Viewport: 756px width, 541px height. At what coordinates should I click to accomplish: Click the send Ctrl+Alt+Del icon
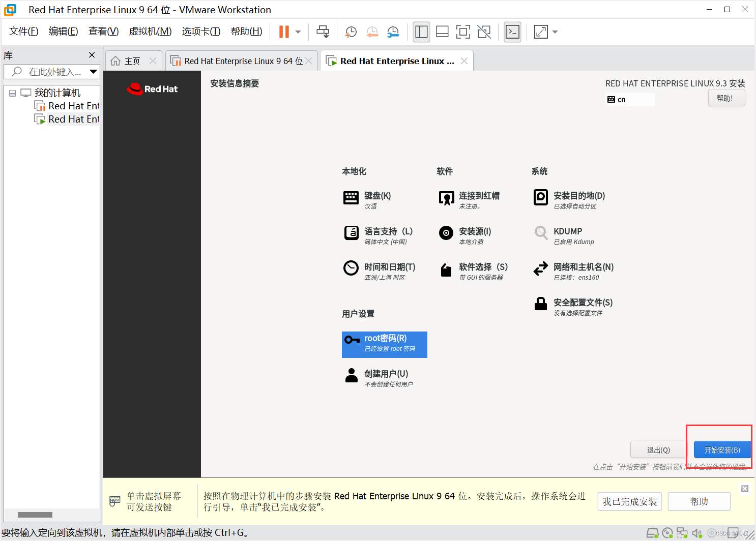tap(323, 32)
